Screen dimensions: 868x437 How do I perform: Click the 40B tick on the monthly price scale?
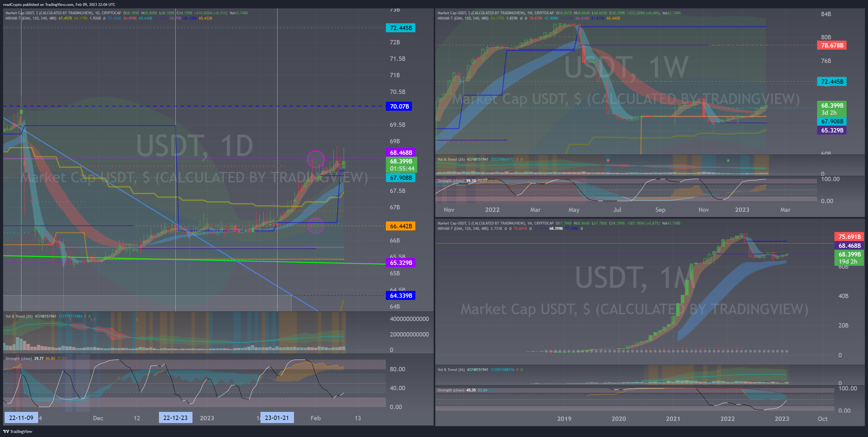(x=843, y=296)
